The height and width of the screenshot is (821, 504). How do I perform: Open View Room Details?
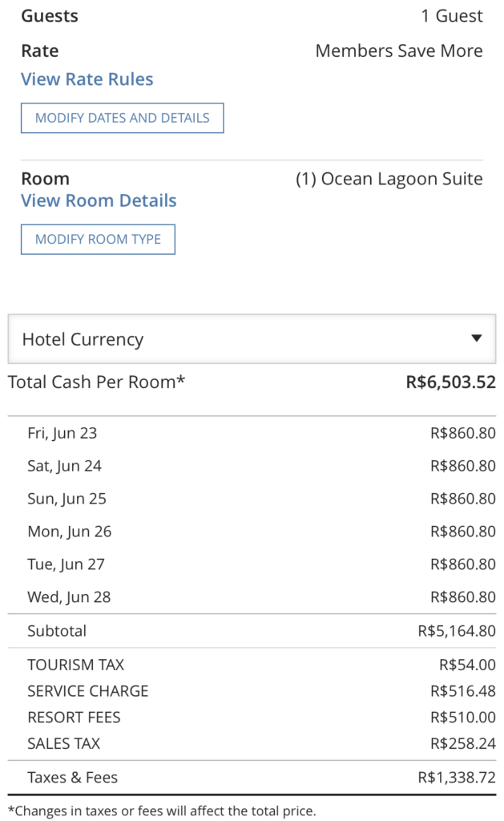(x=98, y=200)
